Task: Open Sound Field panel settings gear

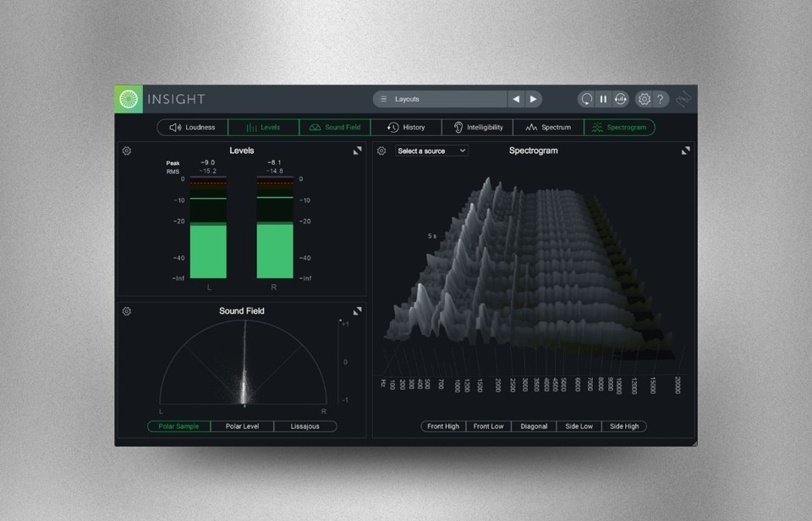Action: point(126,311)
